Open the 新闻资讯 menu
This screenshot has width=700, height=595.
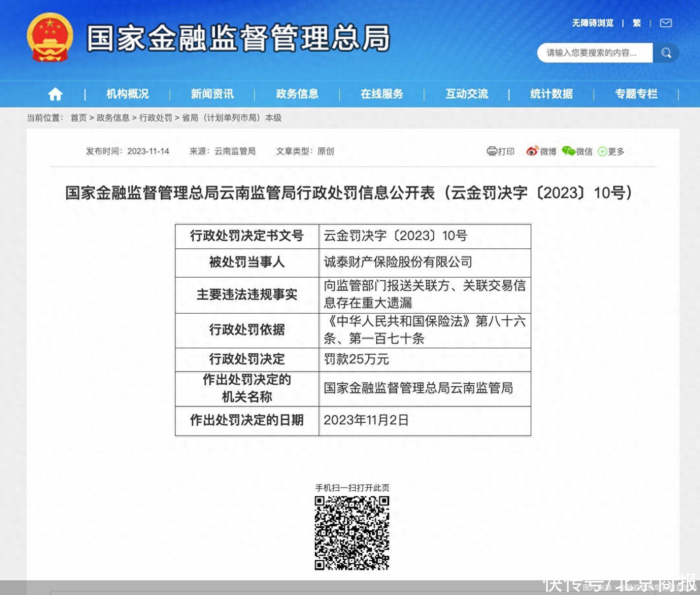pos(212,94)
